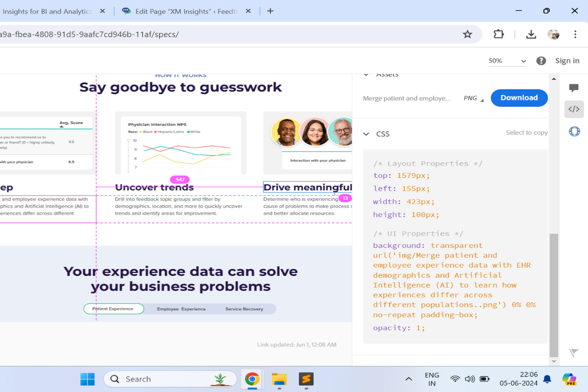Switch to the Edit Page XM Insights tab

pyautogui.click(x=187, y=11)
